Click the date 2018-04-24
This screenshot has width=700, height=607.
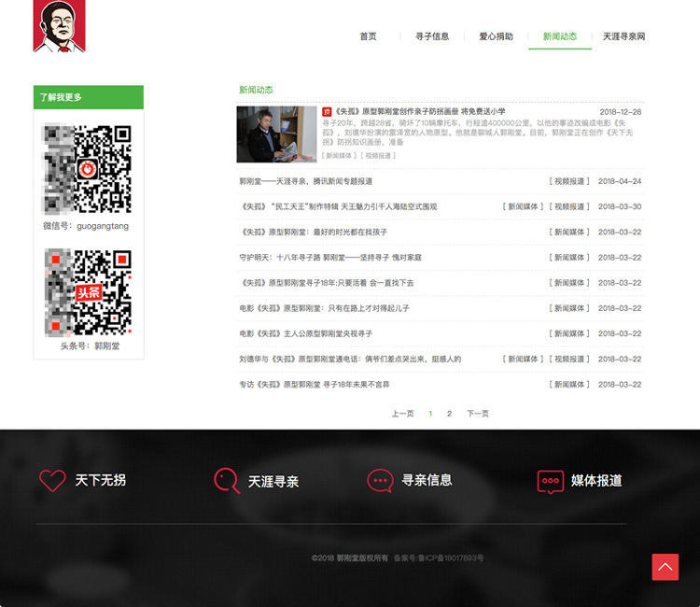point(620,181)
